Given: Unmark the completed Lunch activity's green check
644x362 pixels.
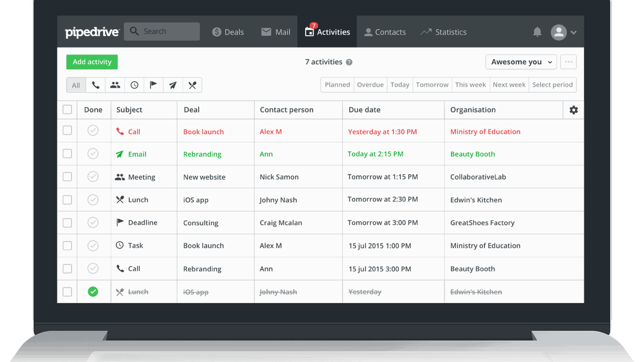Looking at the screenshot, I should pos(93,292).
